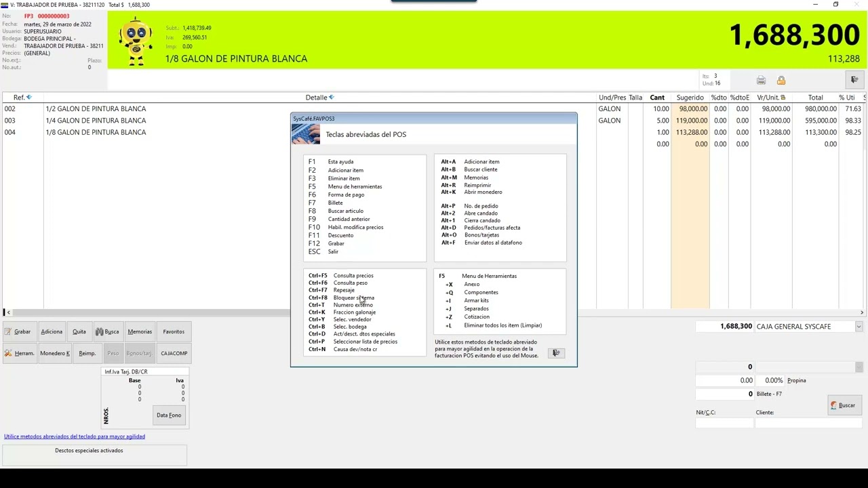Click the Alt+K Abrir monedero entry

click(471, 192)
